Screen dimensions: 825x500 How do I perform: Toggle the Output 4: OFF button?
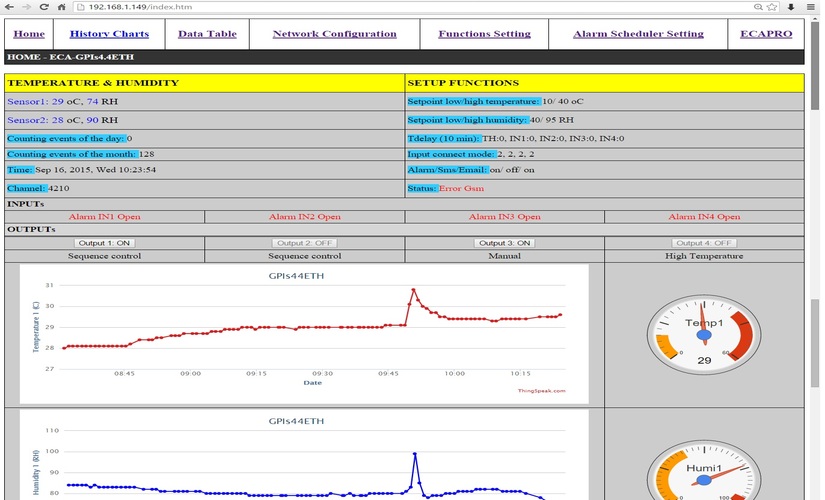704,243
